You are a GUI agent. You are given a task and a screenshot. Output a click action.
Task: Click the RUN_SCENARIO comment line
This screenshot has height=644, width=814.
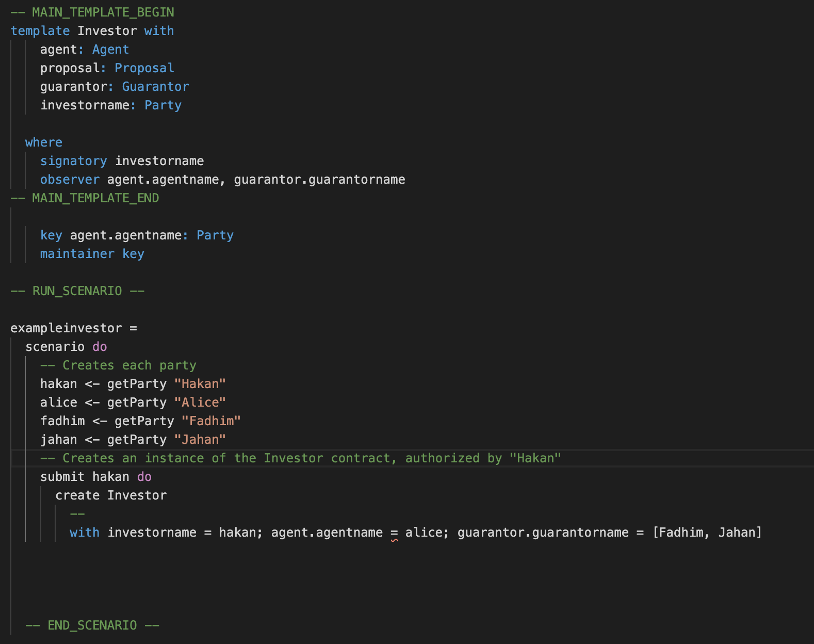77,291
